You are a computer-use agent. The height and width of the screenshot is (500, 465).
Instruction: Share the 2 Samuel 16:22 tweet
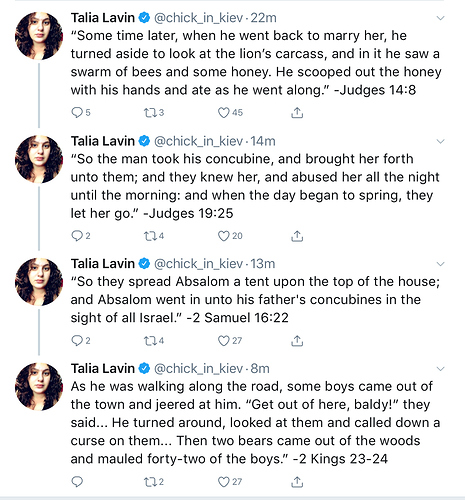coord(297,341)
